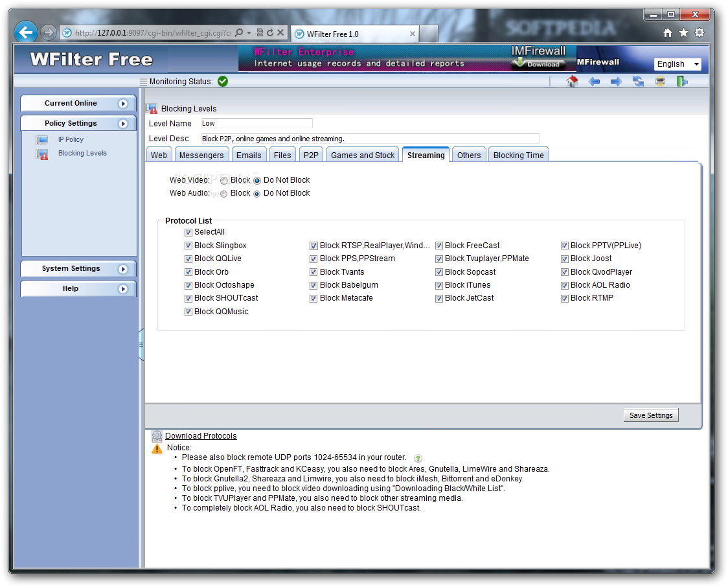Select Do Not Block for Web Audio
The image size is (728, 587).
256,194
